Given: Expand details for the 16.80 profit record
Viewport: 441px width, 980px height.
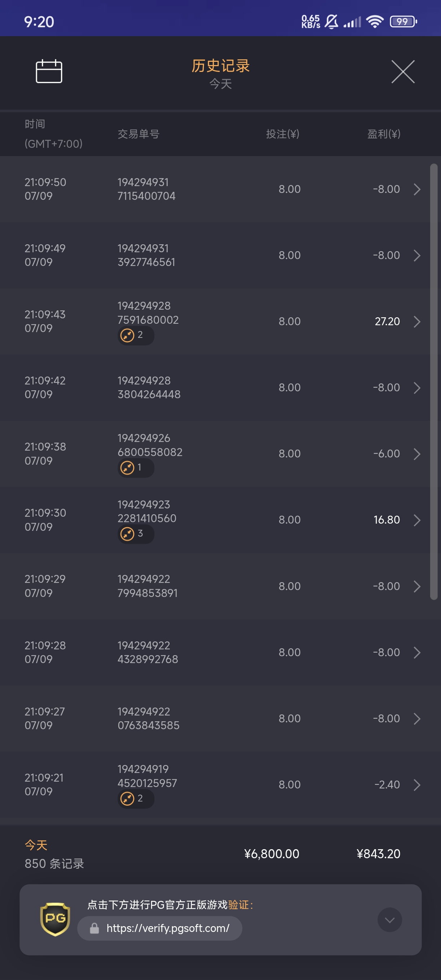Looking at the screenshot, I should pyautogui.click(x=417, y=520).
